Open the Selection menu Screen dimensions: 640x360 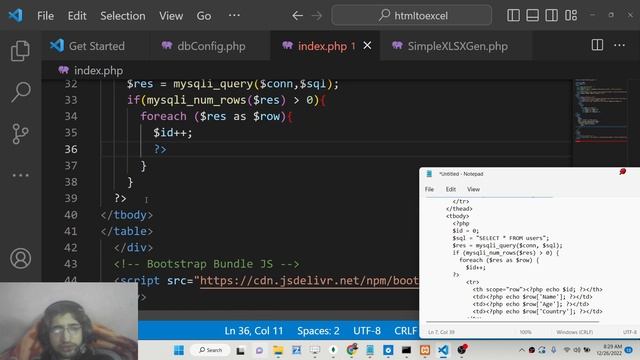click(x=123, y=16)
